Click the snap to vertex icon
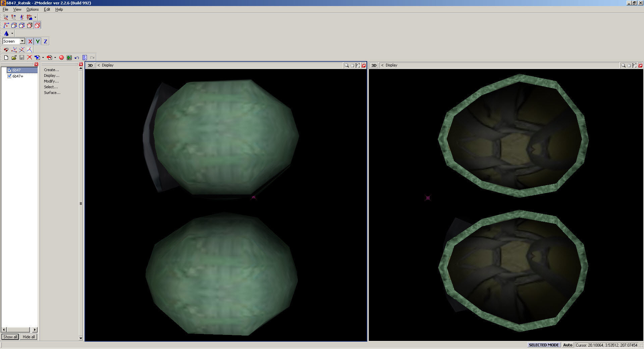Image resolution: width=644 pixels, height=349 pixels. [x=14, y=49]
